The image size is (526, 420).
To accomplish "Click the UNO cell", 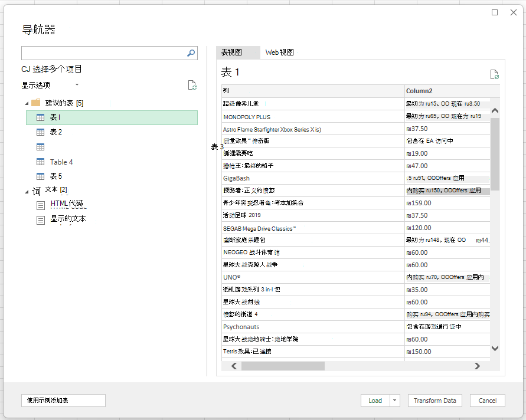I will [x=313, y=277].
